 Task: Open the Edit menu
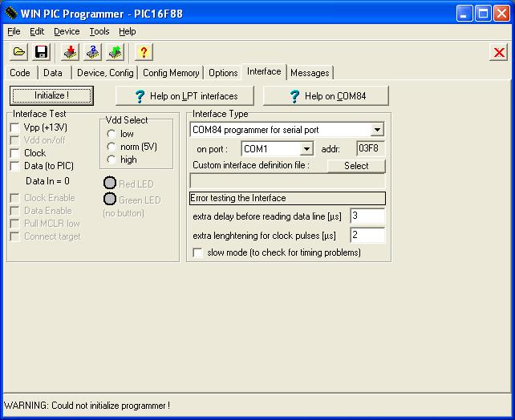[x=37, y=31]
